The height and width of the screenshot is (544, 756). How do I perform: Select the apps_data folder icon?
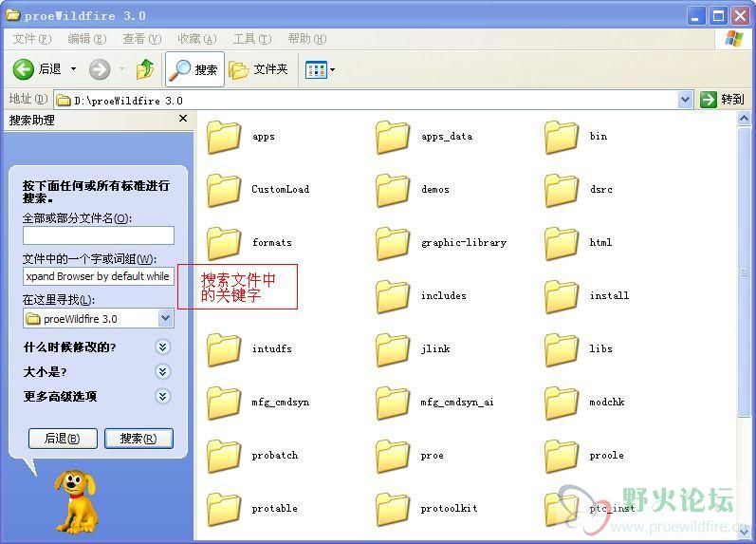pos(393,137)
